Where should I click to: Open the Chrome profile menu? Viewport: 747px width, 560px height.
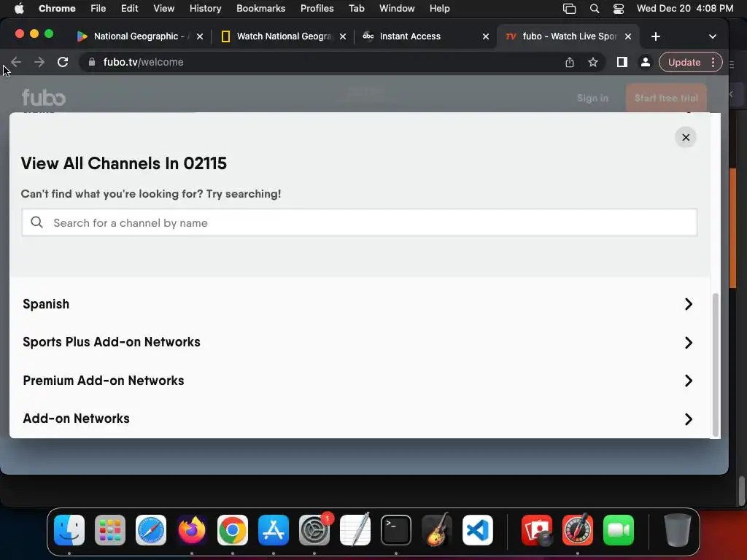click(x=645, y=62)
